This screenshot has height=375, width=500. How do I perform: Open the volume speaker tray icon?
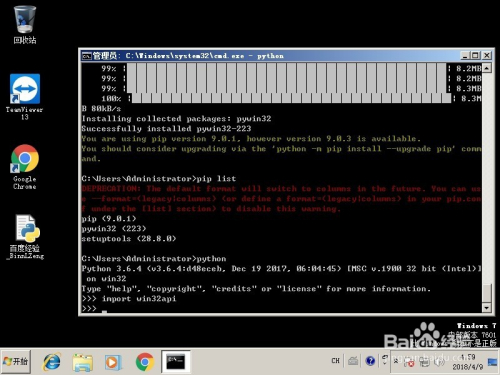(x=439, y=362)
